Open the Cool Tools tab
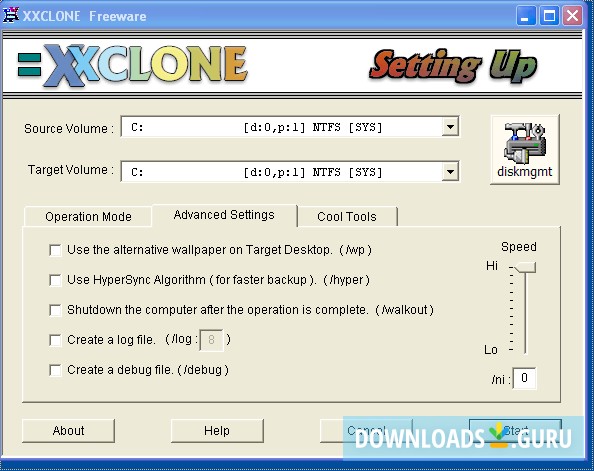Viewport: 594px width, 471px height. pyautogui.click(x=347, y=217)
